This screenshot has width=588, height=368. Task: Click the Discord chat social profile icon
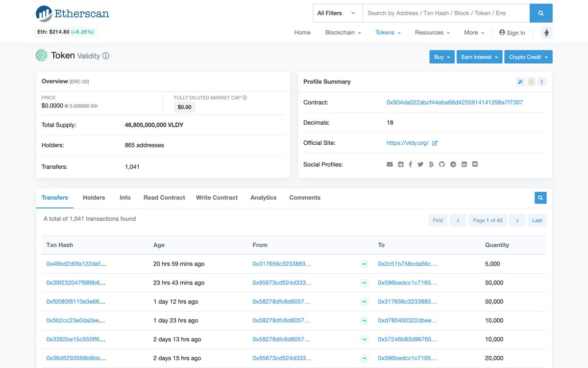click(475, 164)
